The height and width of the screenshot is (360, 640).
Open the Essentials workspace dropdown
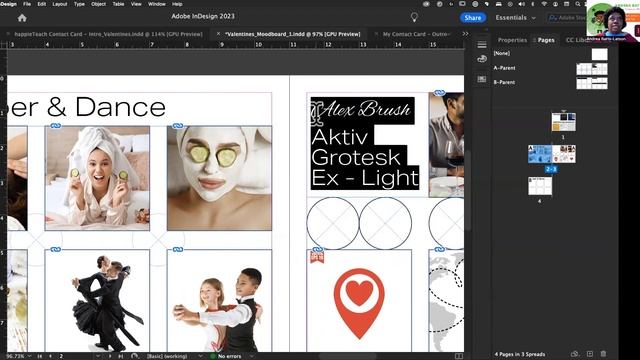(x=516, y=18)
